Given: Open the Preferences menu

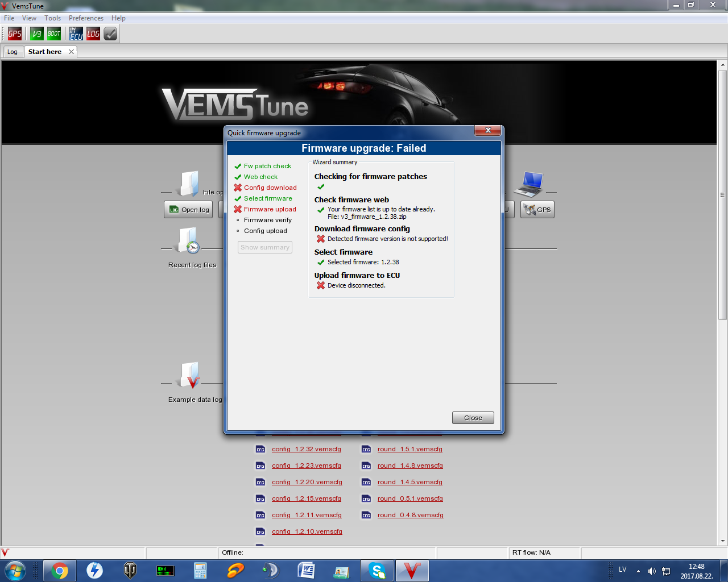Looking at the screenshot, I should coord(86,18).
